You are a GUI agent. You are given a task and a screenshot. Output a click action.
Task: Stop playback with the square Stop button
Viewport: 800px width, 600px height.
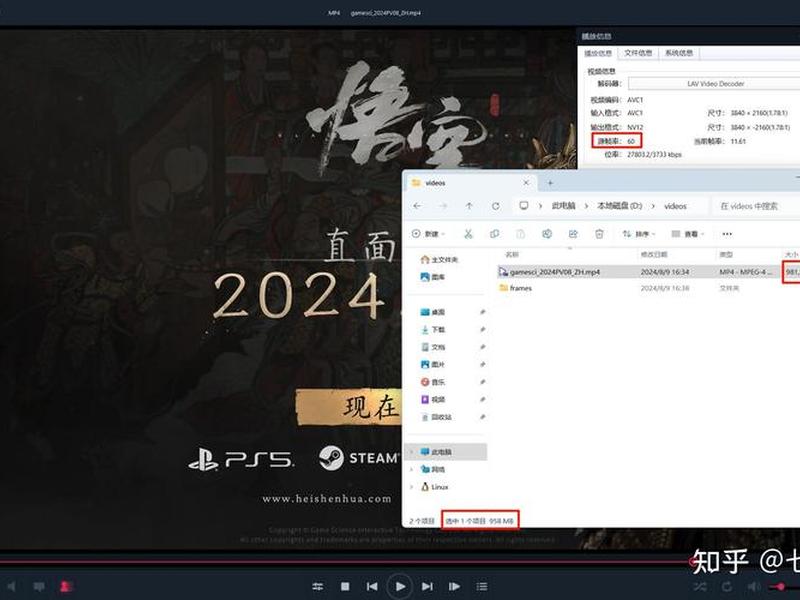point(345,587)
